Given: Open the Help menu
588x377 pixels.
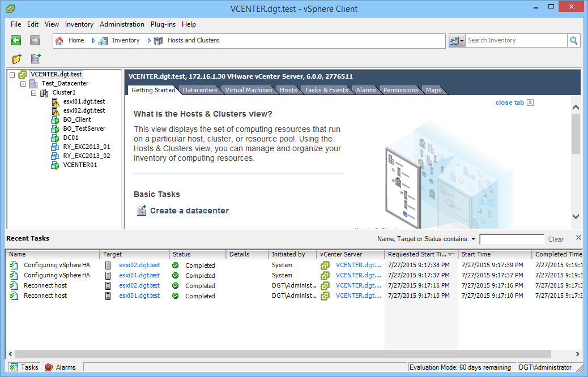Looking at the screenshot, I should (x=189, y=24).
